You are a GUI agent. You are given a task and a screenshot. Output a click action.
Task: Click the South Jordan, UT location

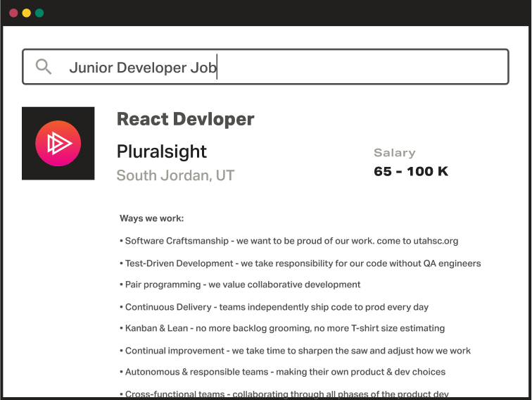(x=175, y=175)
